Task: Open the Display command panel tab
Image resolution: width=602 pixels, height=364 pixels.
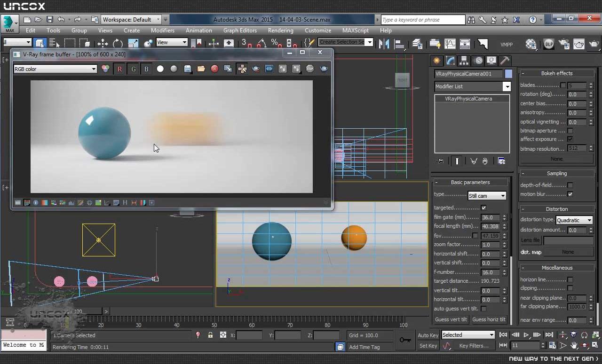Action: [491, 61]
